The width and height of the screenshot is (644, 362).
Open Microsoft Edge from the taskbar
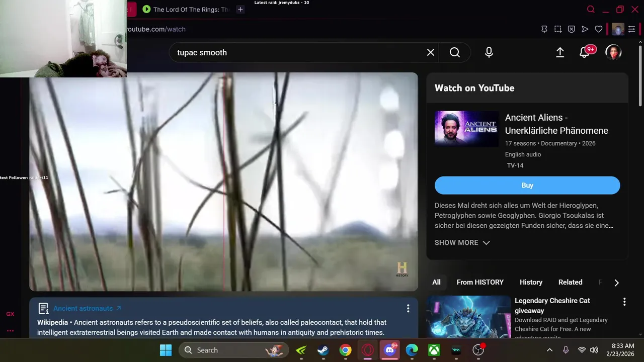(412, 350)
